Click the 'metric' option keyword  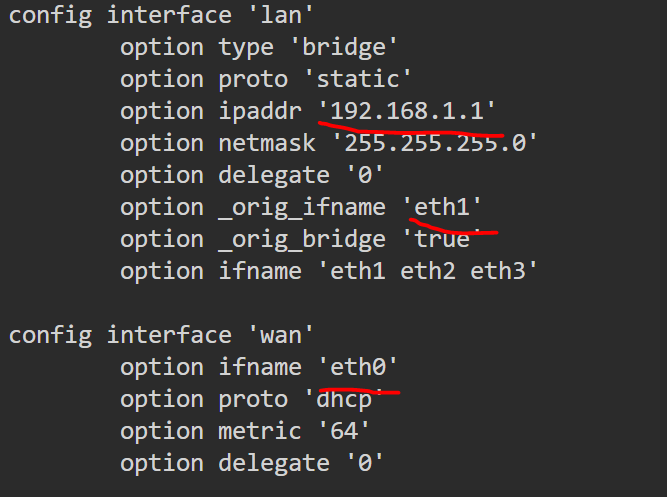[x=260, y=431]
